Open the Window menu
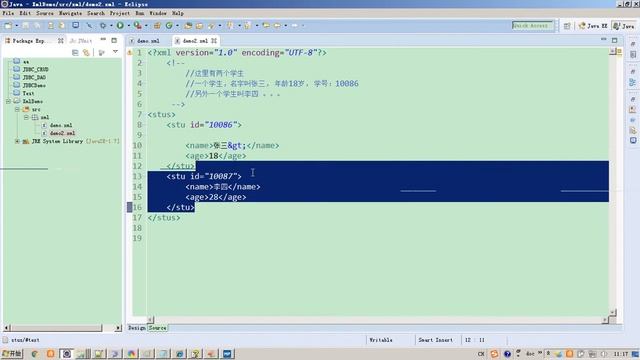The width and height of the screenshot is (640, 360). pos(158,13)
